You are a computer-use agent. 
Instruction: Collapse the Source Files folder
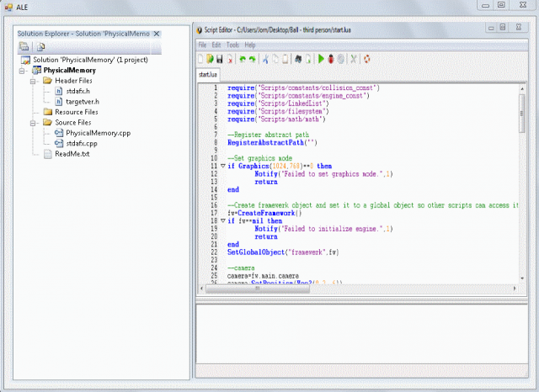click(x=35, y=122)
